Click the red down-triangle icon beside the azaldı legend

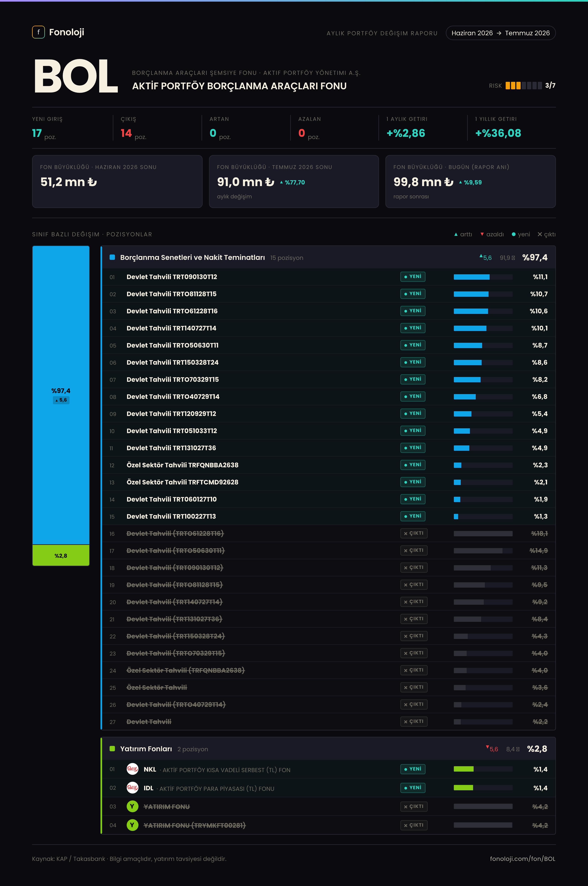[482, 234]
